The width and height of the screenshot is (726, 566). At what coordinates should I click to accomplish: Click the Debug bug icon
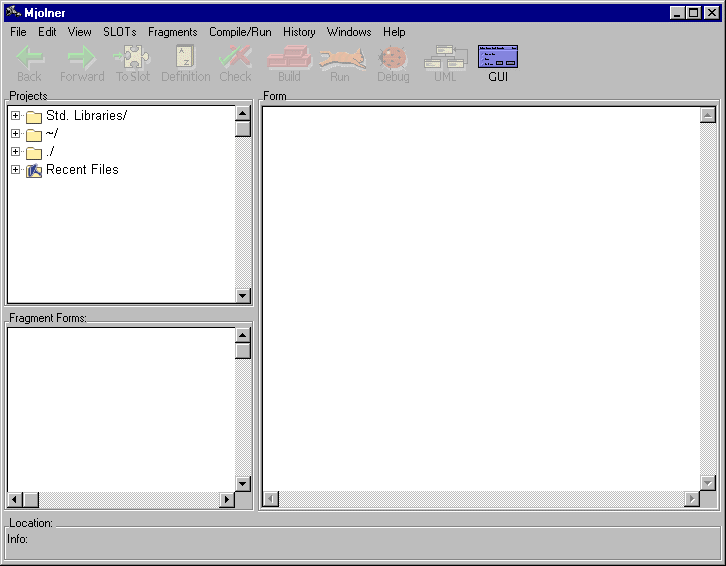(x=393, y=58)
